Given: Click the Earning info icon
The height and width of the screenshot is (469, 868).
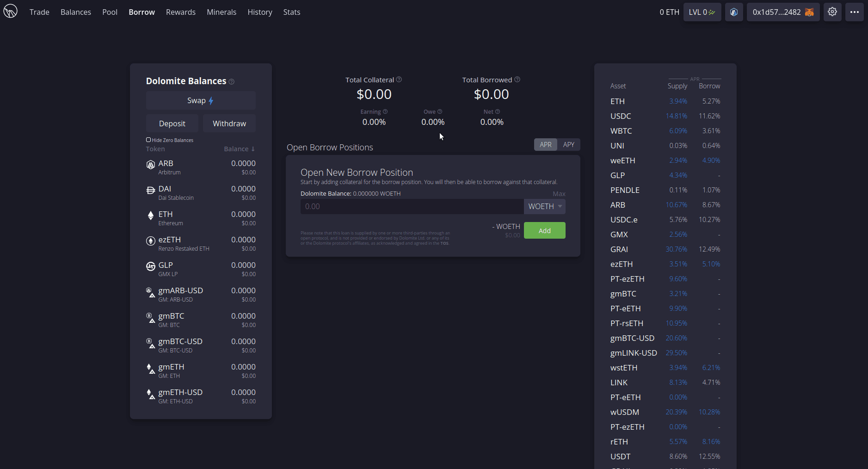Looking at the screenshot, I should click(385, 111).
